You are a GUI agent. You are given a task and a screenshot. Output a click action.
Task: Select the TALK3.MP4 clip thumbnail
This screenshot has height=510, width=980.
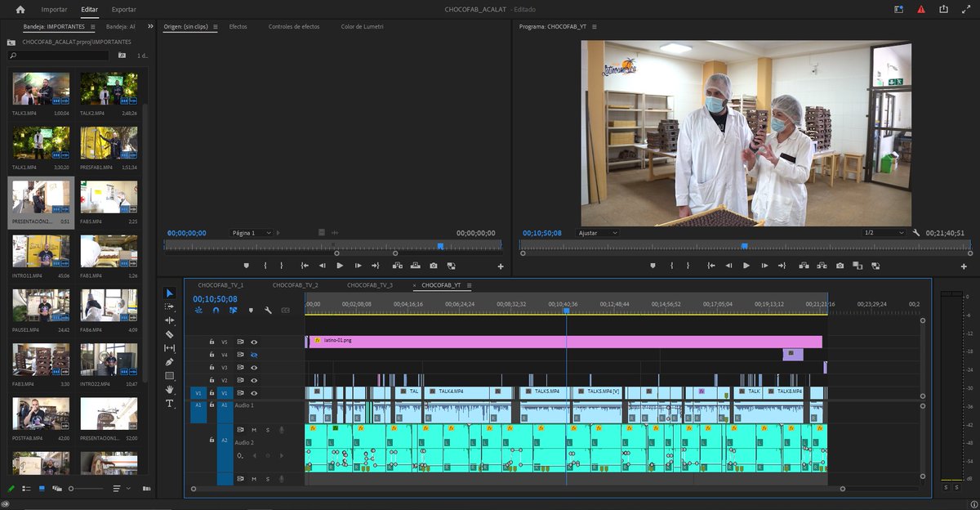pyautogui.click(x=41, y=89)
